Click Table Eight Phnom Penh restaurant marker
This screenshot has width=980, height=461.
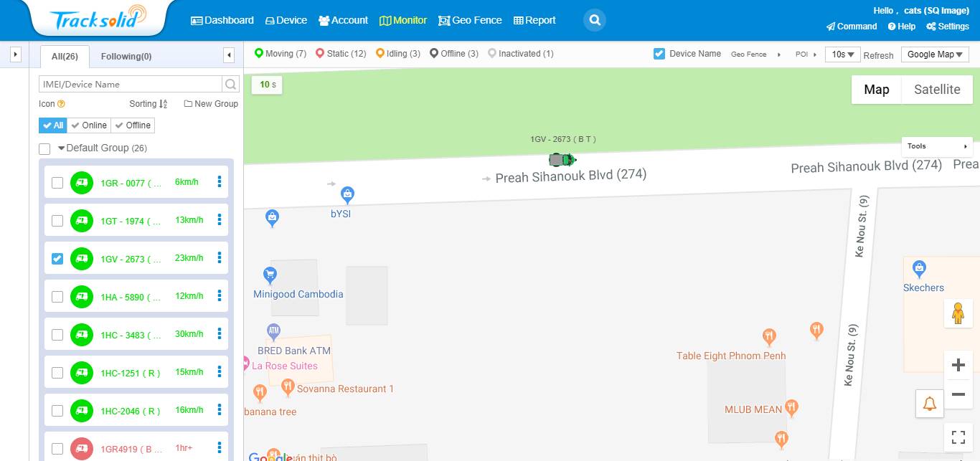[769, 337]
